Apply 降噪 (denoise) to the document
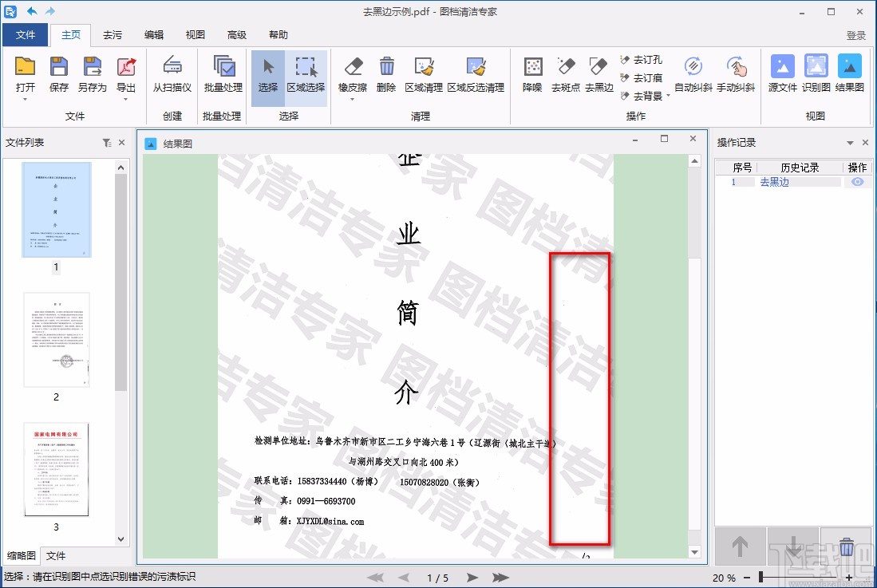The image size is (877, 588). [531, 76]
